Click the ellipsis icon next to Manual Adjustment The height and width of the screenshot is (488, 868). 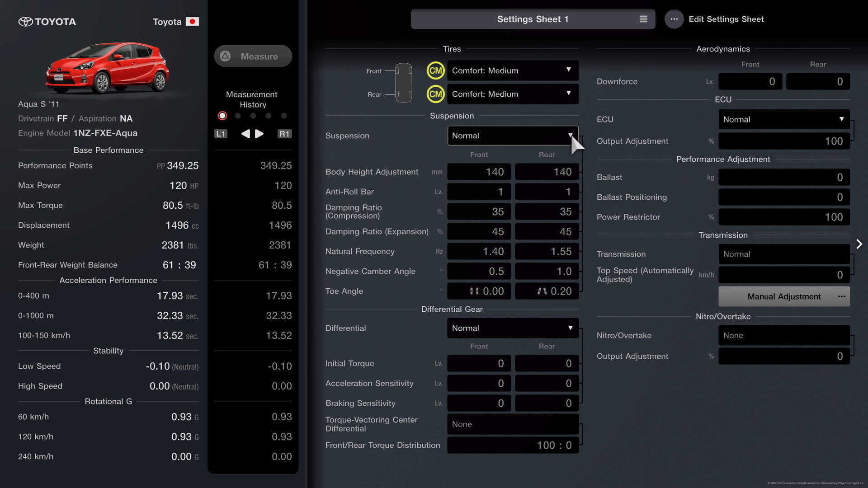pos(840,296)
